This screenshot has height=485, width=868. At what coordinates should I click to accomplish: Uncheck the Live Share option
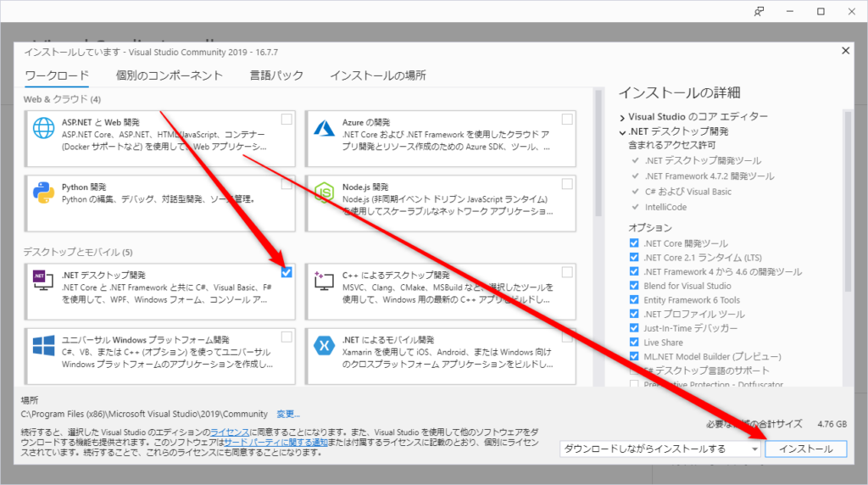pyautogui.click(x=634, y=343)
